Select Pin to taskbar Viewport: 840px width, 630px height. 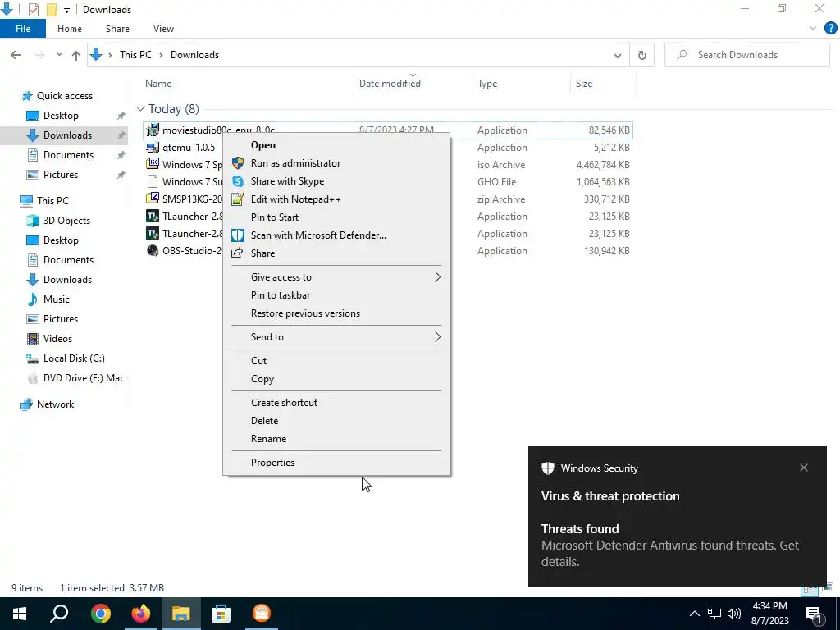pos(336,295)
